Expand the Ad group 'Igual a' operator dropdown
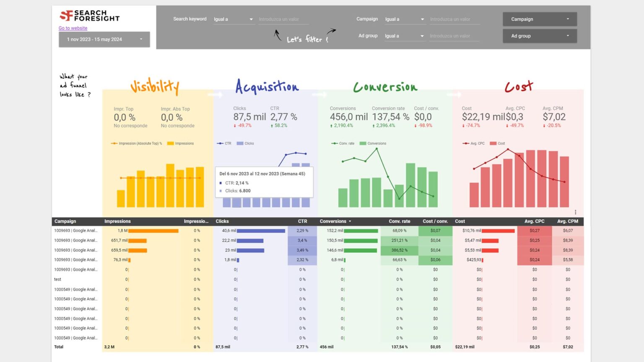Image resolution: width=644 pixels, height=362 pixels. (x=404, y=36)
